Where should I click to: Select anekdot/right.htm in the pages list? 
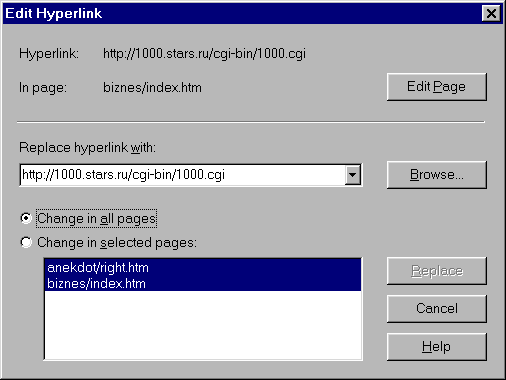click(203, 267)
